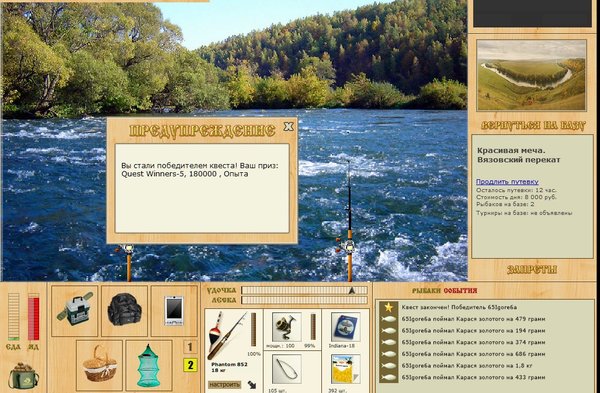This screenshot has height=393, width=600.
Task: Open the green keep net
Action: point(149,364)
